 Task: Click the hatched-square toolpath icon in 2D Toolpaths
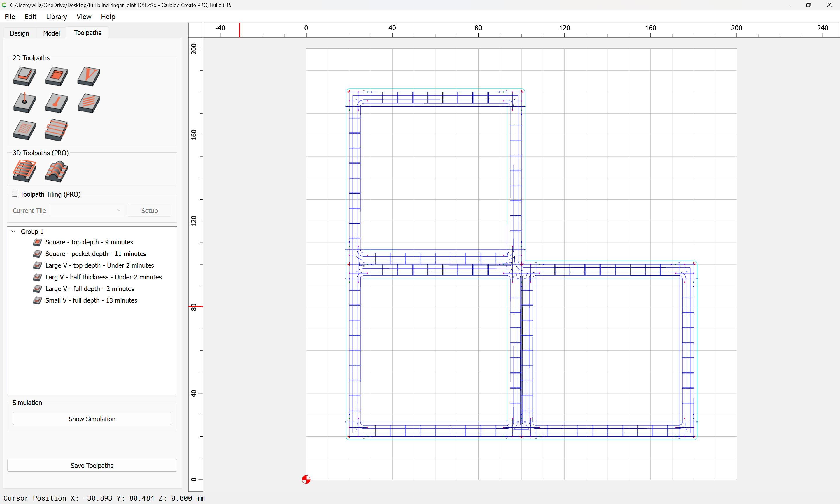pyautogui.click(x=24, y=130)
